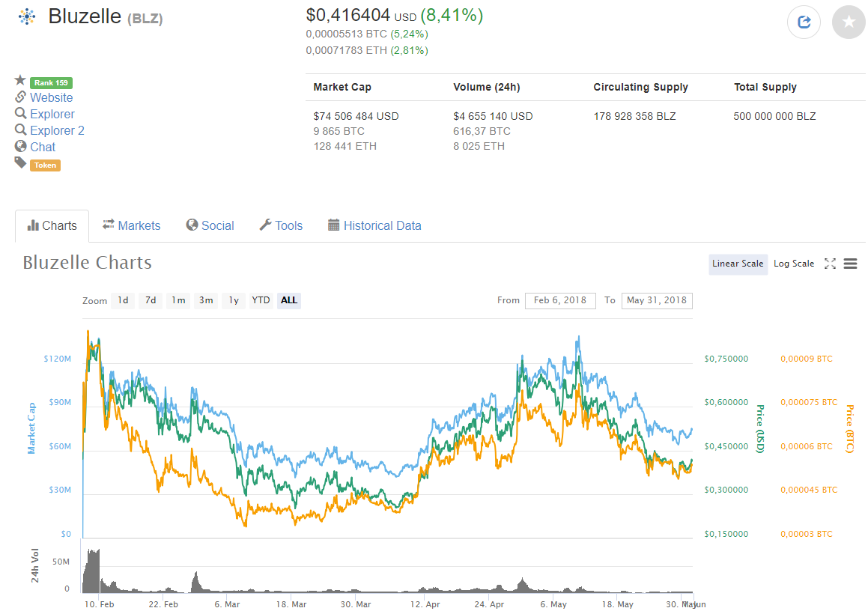Click the large volume bars near 10. Feb

(x=91, y=571)
